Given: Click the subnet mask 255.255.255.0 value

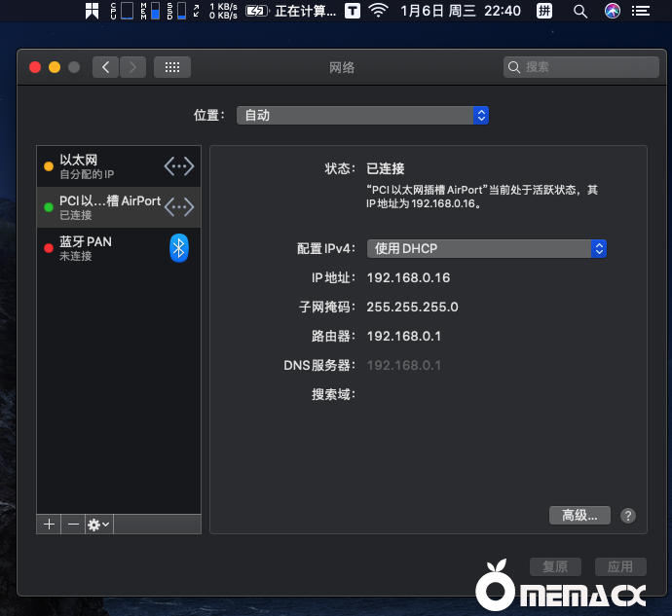Looking at the screenshot, I should tap(412, 308).
